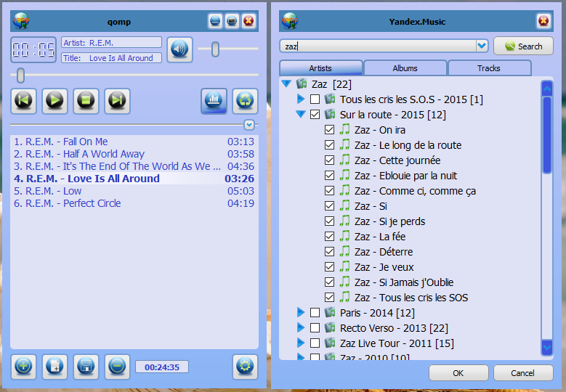Toggle the repeat/recycle icon button

point(245,101)
